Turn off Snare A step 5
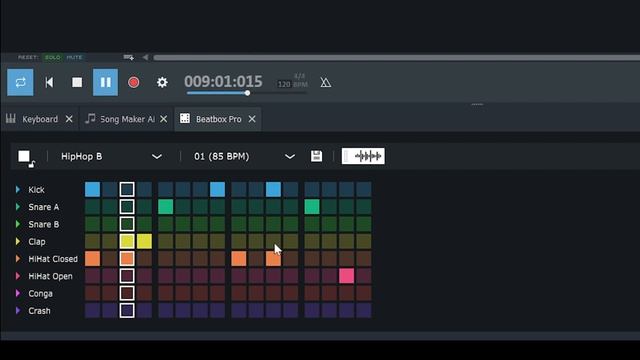 tap(165, 207)
